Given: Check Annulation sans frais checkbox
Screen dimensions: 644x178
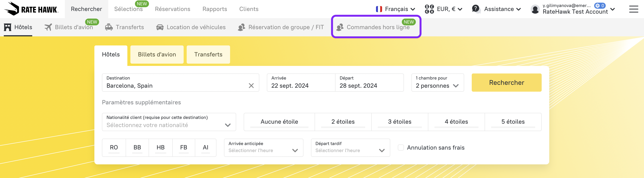Looking at the screenshot, I should point(400,148).
